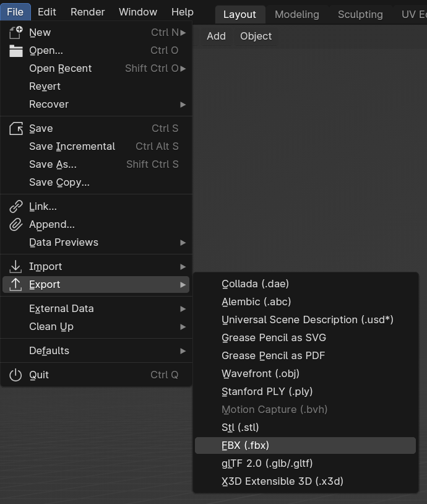Open the Add menu in viewport header

pos(216,36)
